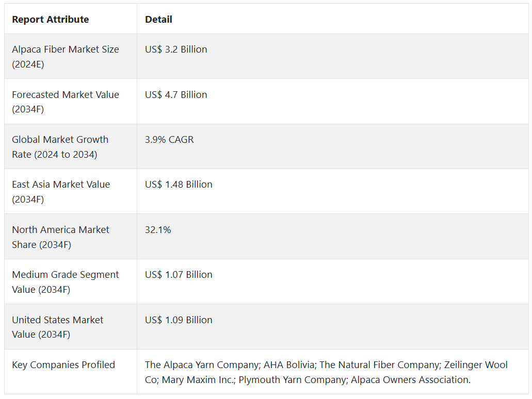Screen dimensions: 532x399
Task: Click the 'Zeilinger Wool' company name
Action: click(475, 365)
